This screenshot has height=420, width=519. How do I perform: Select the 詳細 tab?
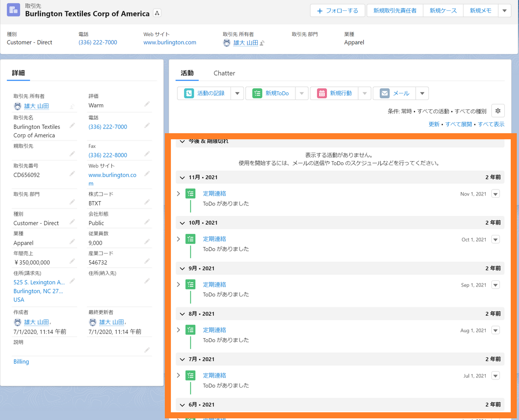click(x=18, y=73)
